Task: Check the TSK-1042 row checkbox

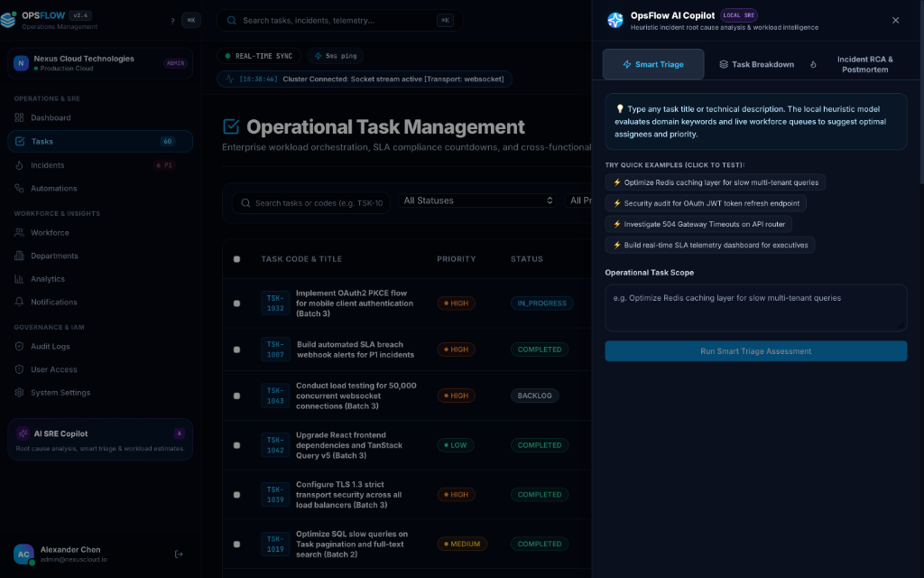Action: point(237,445)
